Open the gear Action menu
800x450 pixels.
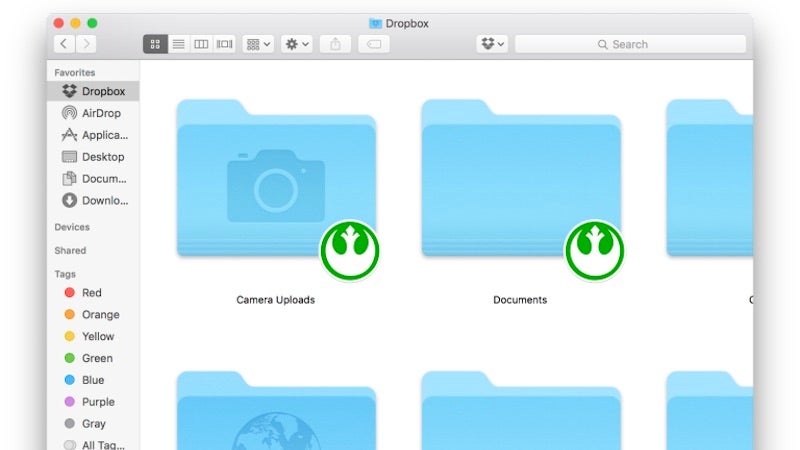coord(297,44)
